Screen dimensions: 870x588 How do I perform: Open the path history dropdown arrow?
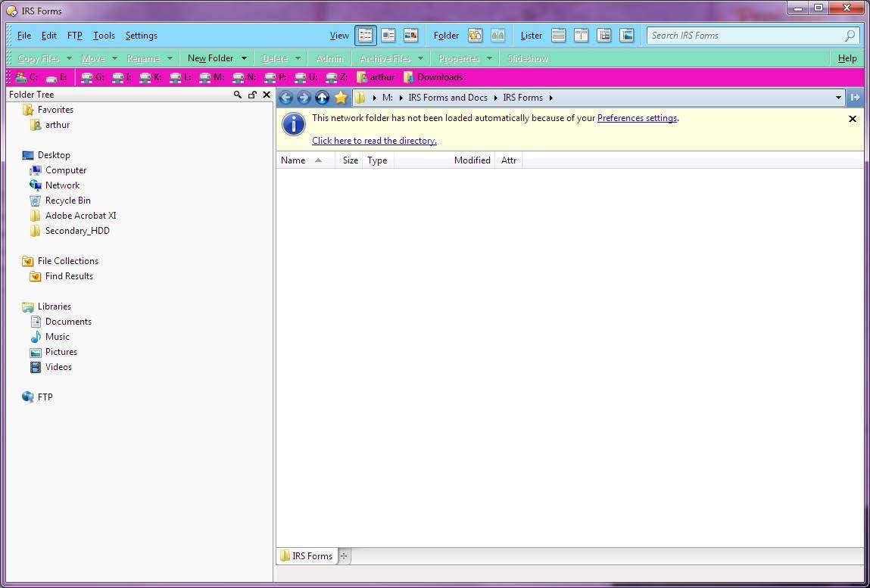[838, 98]
